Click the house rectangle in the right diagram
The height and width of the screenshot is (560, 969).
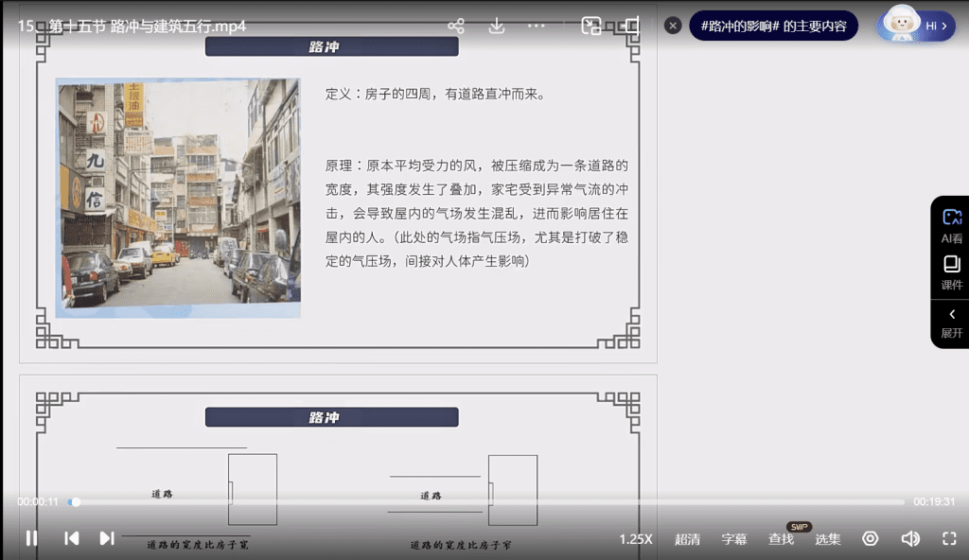coord(513,490)
